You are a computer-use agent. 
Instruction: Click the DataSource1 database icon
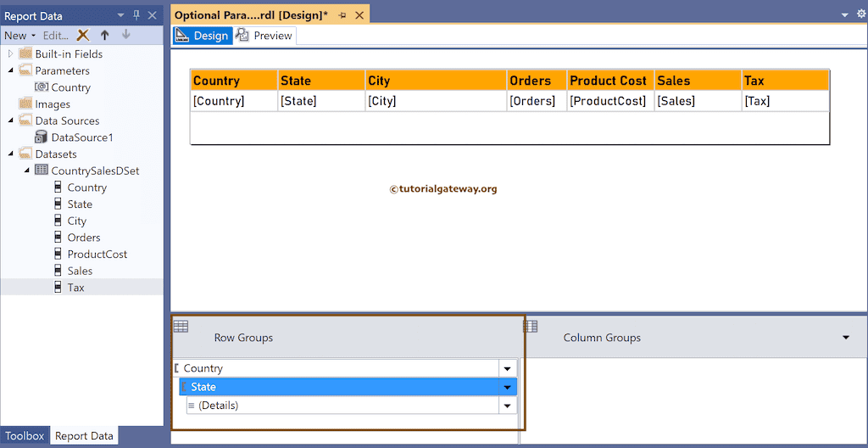click(x=41, y=137)
